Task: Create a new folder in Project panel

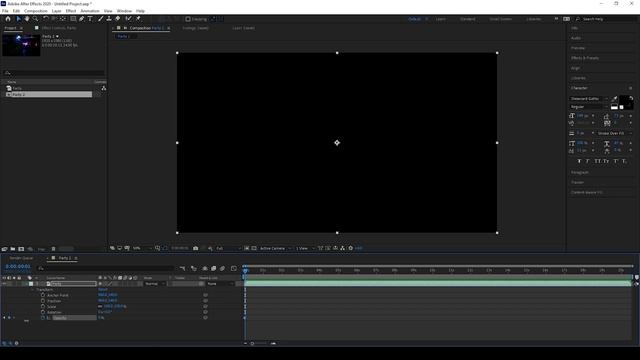Action: pos(13,249)
